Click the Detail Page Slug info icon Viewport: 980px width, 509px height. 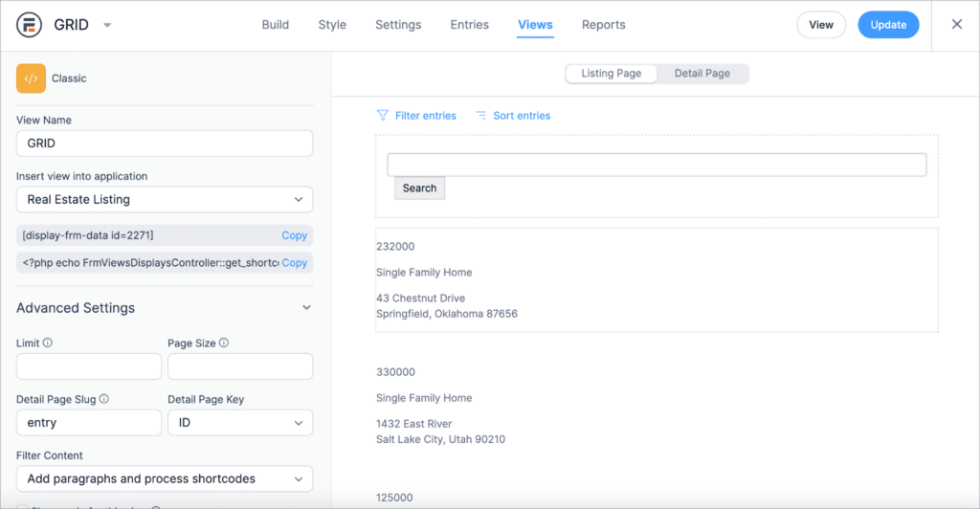[103, 399]
